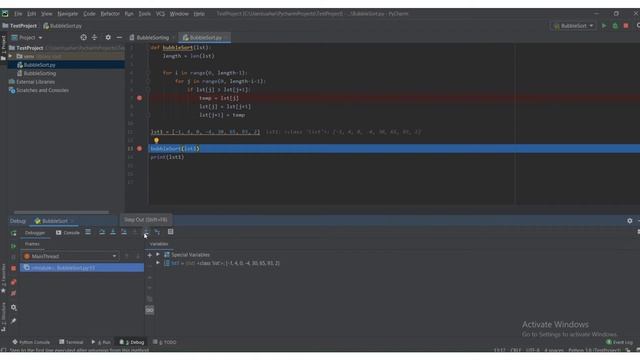Select Scratches and Consoles node
Image resolution: width=640 pixels, height=360 pixels.
(x=39, y=90)
